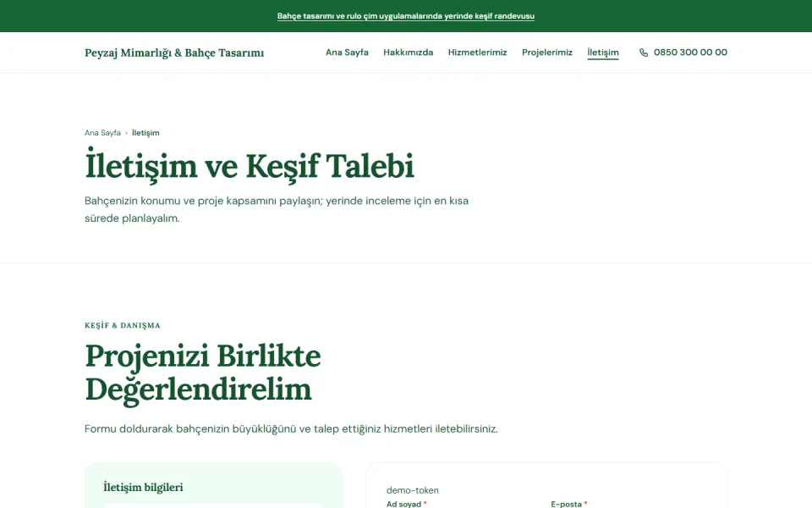This screenshot has height=508, width=812.
Task: Click the demo-token text in the form
Action: tap(412, 490)
